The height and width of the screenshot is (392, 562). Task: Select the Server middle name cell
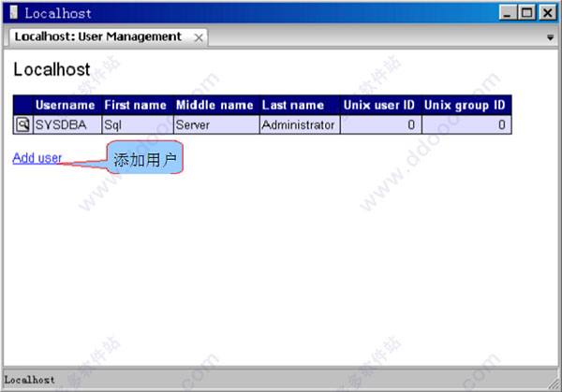point(217,124)
